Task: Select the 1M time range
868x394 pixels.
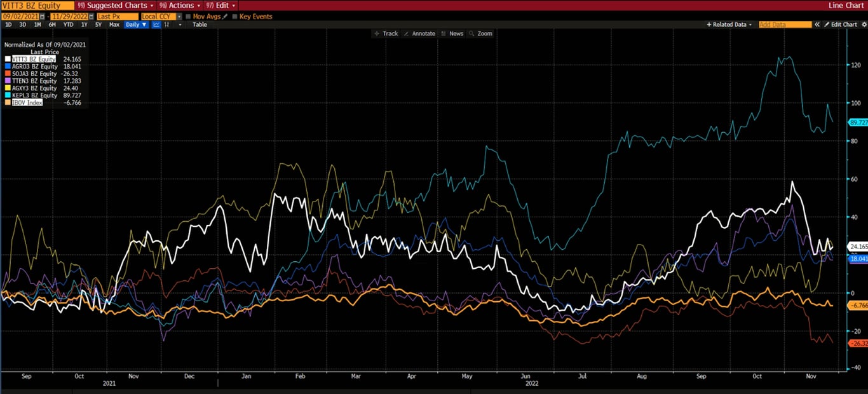Action: [x=37, y=25]
